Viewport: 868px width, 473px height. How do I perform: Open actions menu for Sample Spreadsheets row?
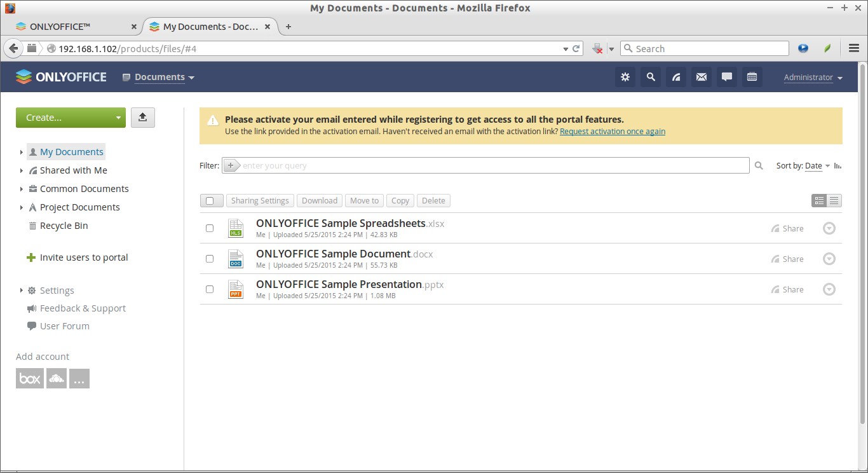829,228
